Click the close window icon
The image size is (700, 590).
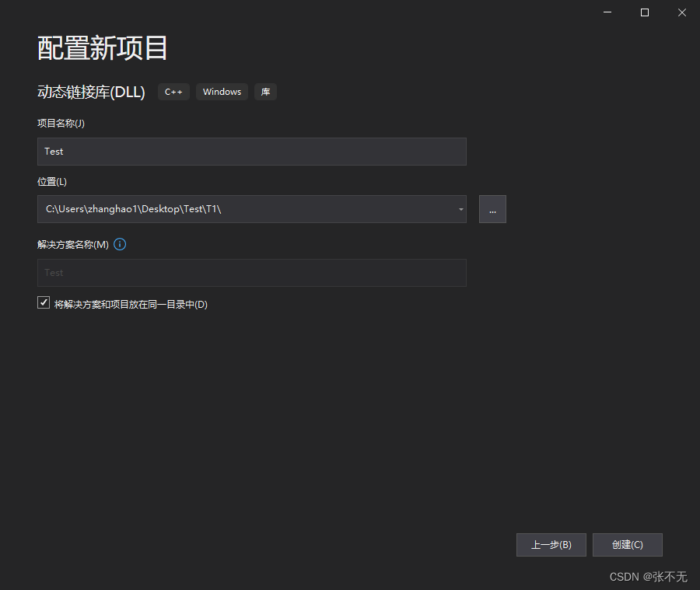(x=681, y=12)
